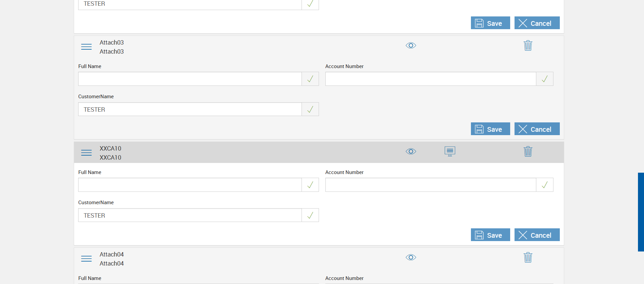Toggle the eye visibility icon for Attach04
Screen dimensions: 644x284
pos(411,258)
